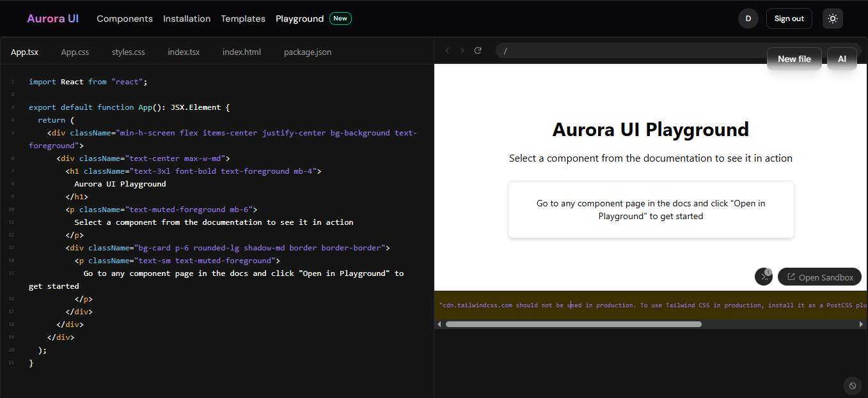The height and width of the screenshot is (398, 868).
Task: Switch to the App.css file tab
Action: [x=75, y=52]
